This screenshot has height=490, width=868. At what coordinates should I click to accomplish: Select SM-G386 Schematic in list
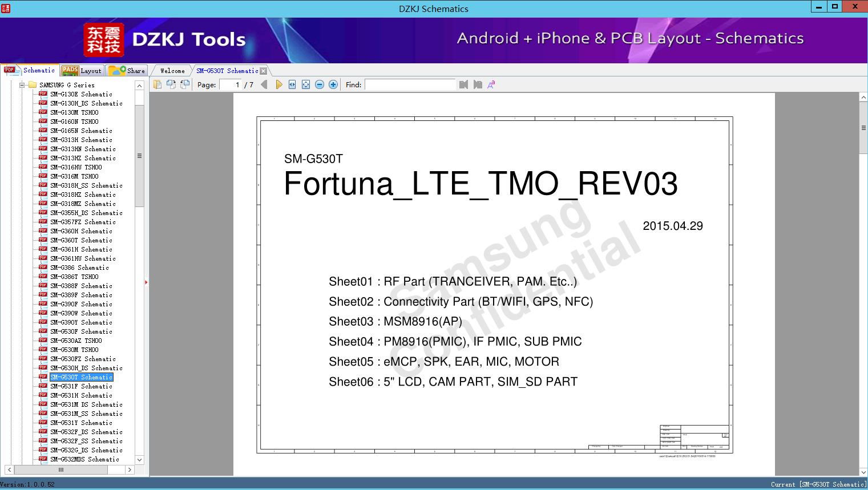tap(79, 268)
